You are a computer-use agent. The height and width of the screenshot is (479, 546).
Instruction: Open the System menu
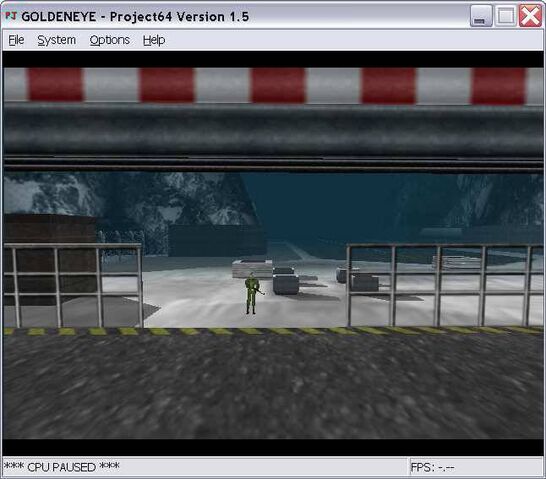click(x=56, y=40)
